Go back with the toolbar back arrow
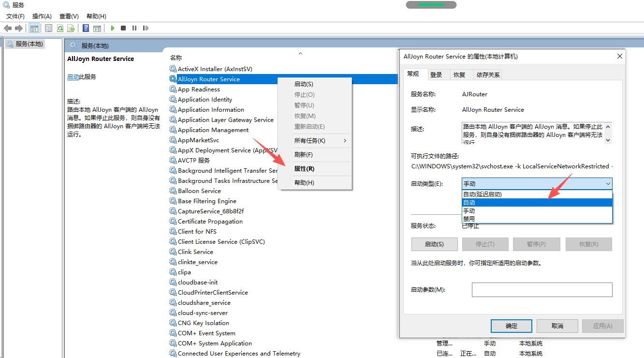 8,28
